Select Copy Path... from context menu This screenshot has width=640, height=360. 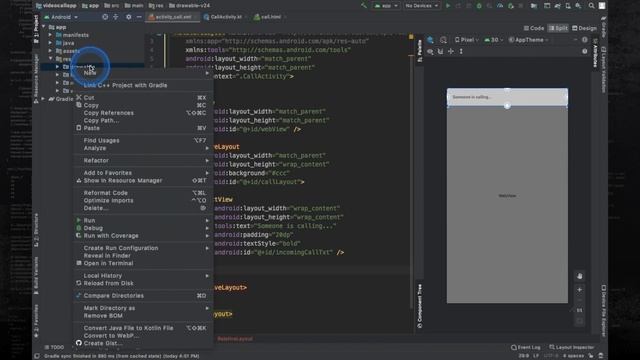coord(143,120)
